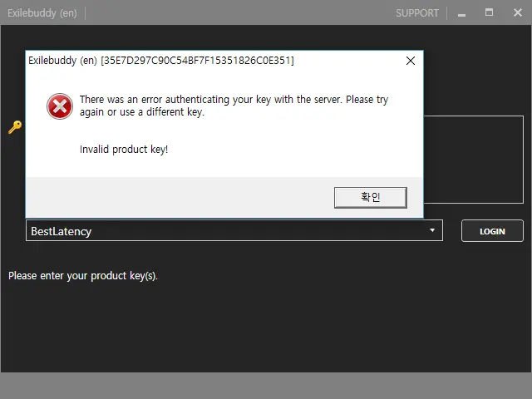Click the product key text box
Viewport: 532px width, 399px height.
click(474, 160)
